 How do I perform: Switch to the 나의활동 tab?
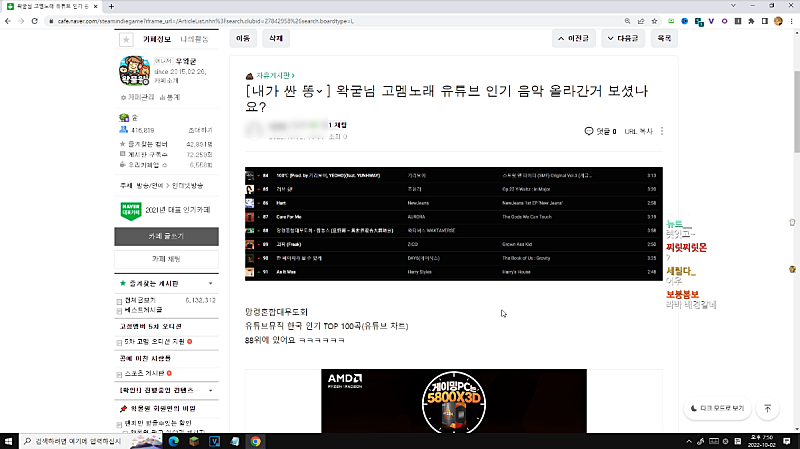point(195,39)
